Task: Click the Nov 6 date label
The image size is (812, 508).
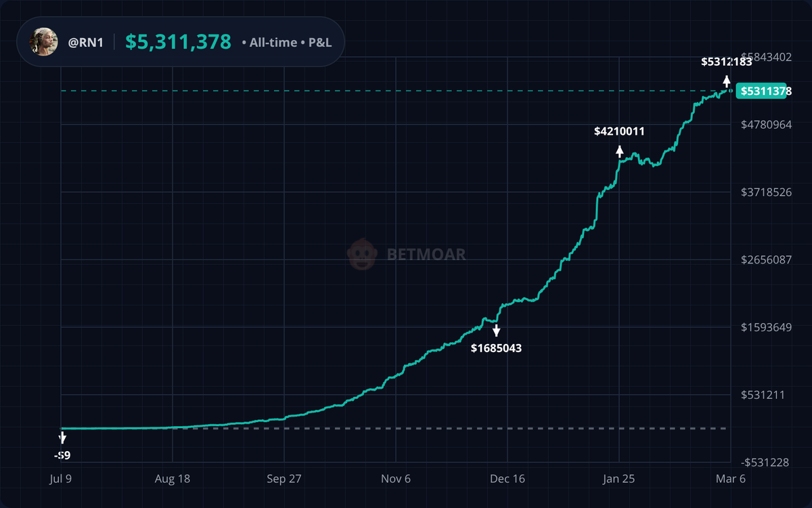Action: coord(396,478)
